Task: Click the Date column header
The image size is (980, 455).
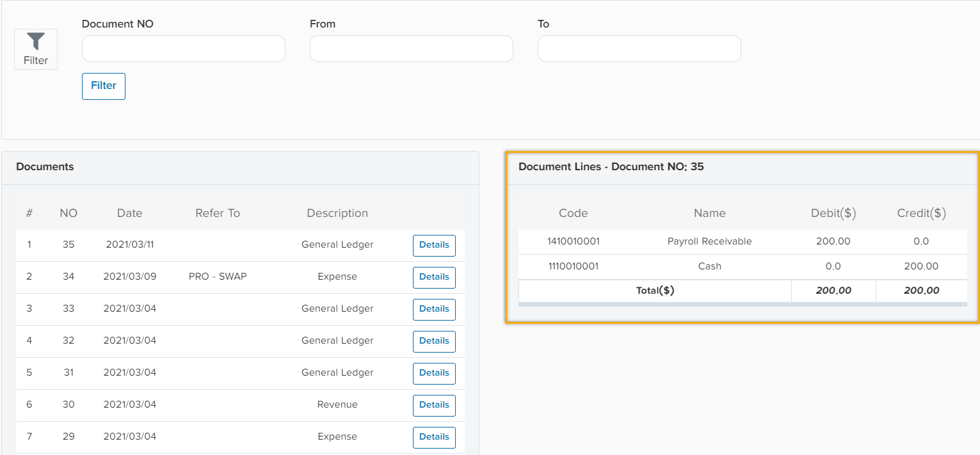Action: (x=129, y=213)
